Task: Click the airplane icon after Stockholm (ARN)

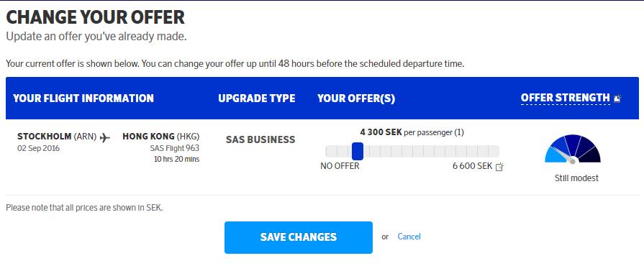Action: tap(105, 137)
